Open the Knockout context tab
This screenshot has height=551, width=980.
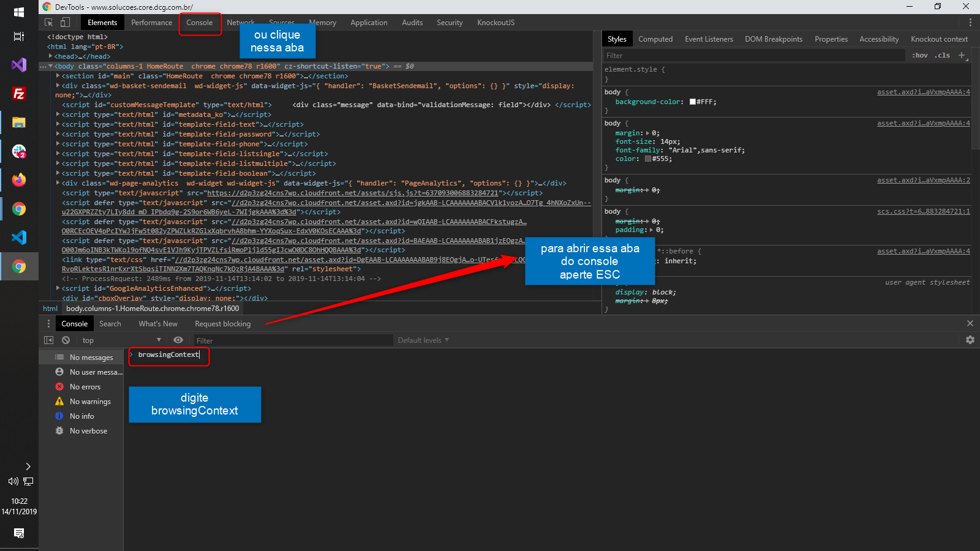(939, 39)
